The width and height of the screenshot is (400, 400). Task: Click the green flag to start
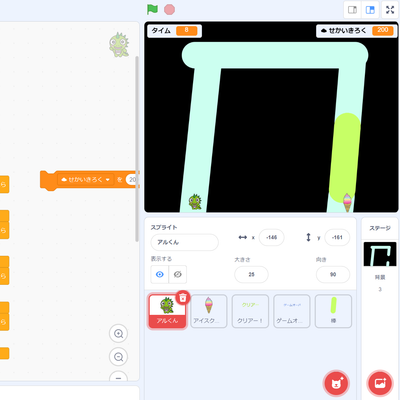coord(152,9)
